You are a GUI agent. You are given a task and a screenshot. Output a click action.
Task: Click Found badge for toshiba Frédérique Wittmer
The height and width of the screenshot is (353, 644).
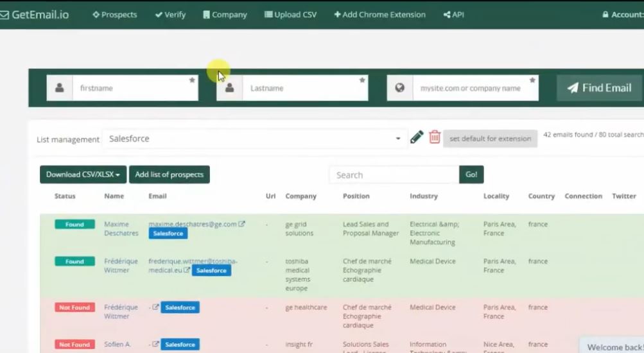[x=74, y=261]
